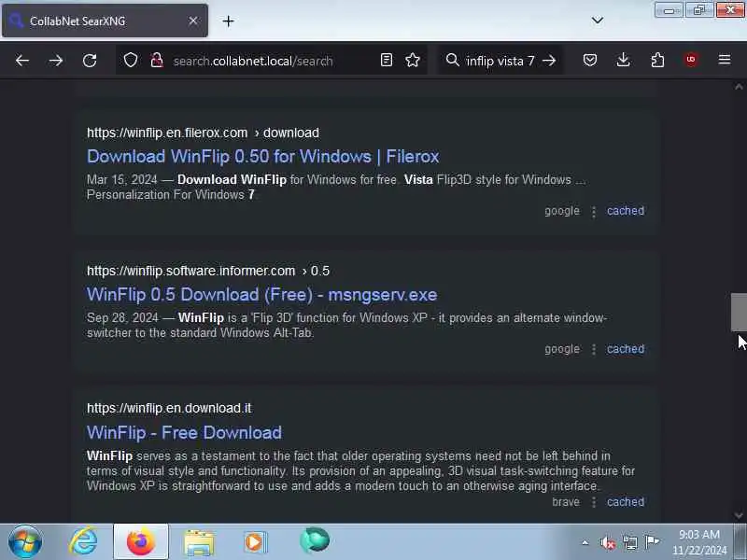Bookmark this page with the star icon
Image resolution: width=747 pixels, height=560 pixels.
[413, 60]
